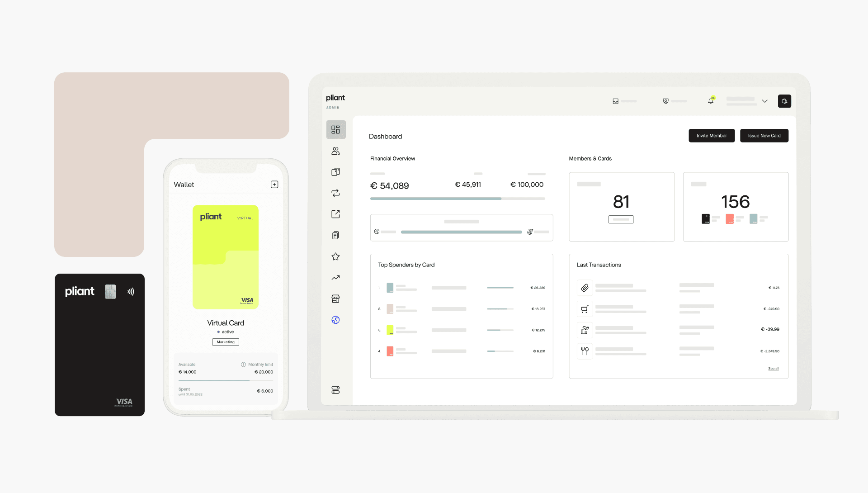
Task: Select top spender row with € 26.389
Action: [x=462, y=288]
